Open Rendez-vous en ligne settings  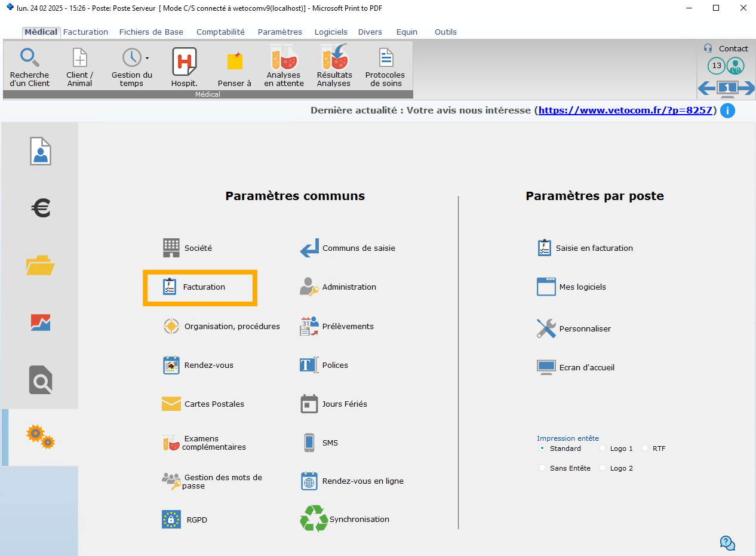click(x=352, y=481)
